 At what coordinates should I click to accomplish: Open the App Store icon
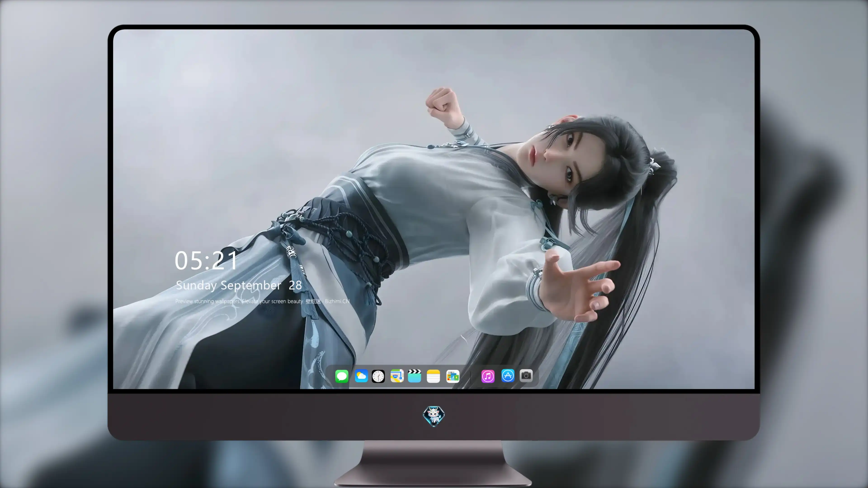point(508,375)
